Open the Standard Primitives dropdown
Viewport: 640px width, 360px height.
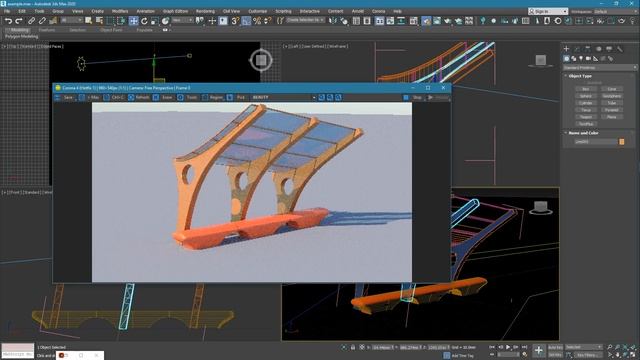click(x=600, y=67)
